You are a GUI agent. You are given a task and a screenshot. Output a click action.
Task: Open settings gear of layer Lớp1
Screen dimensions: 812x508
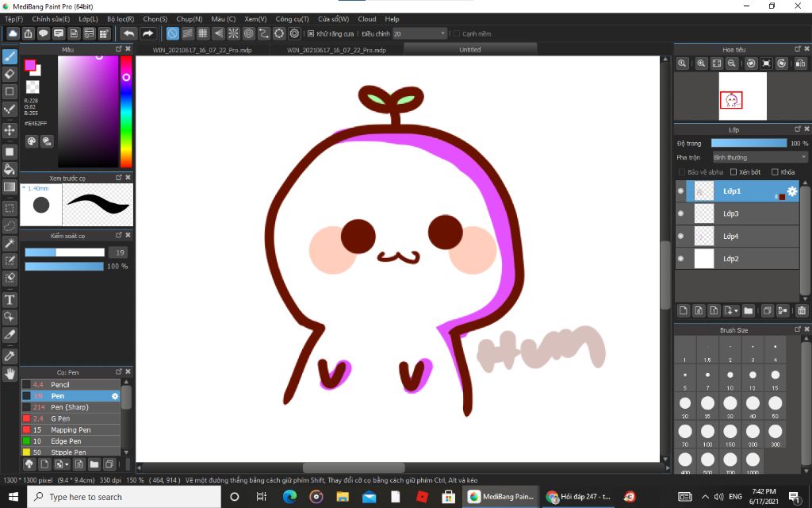point(792,190)
